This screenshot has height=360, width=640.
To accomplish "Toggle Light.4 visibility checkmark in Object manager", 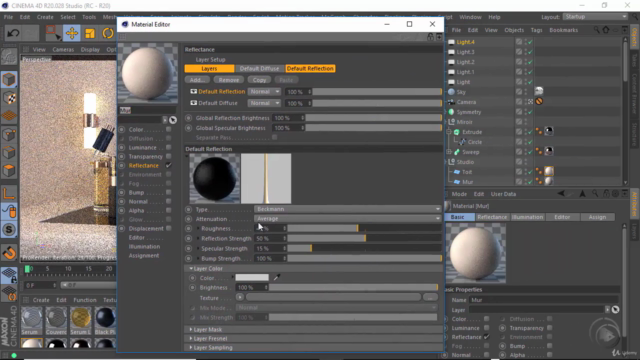I will pyautogui.click(x=530, y=42).
